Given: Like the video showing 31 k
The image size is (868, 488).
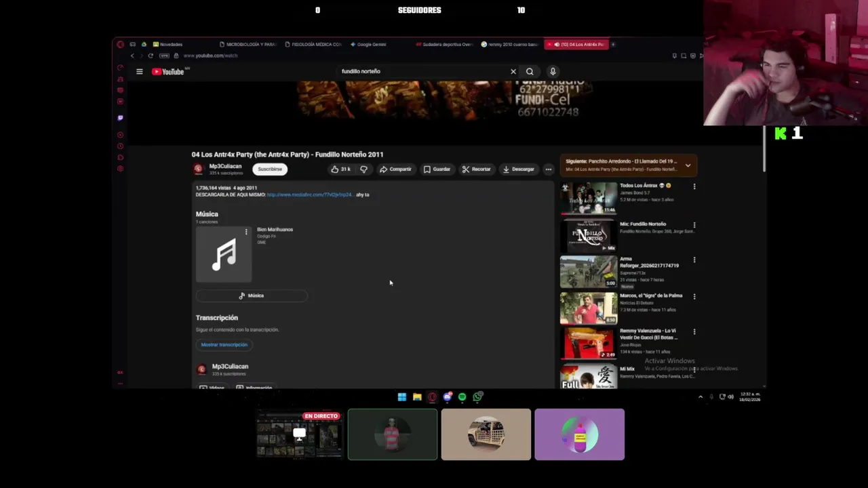Looking at the screenshot, I should click(340, 169).
